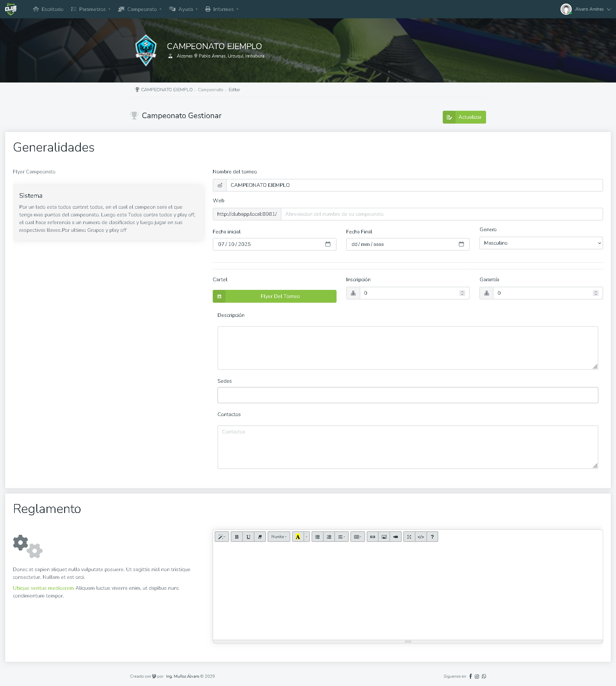The image size is (616, 686).
Task: Open the Fecha Final calendar picker icon
Action: 461,244
